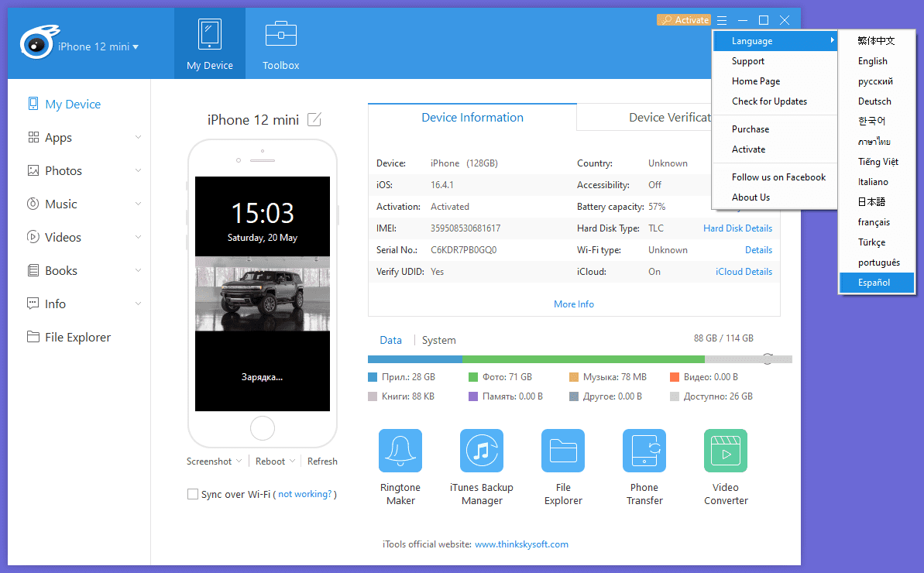Select the Data storage tab
The image size is (924, 573).
click(390, 340)
